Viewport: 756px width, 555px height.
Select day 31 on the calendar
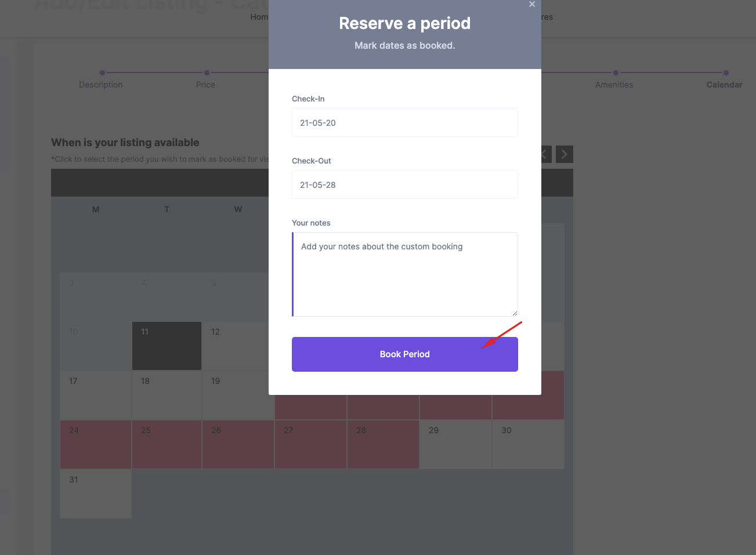(x=96, y=494)
